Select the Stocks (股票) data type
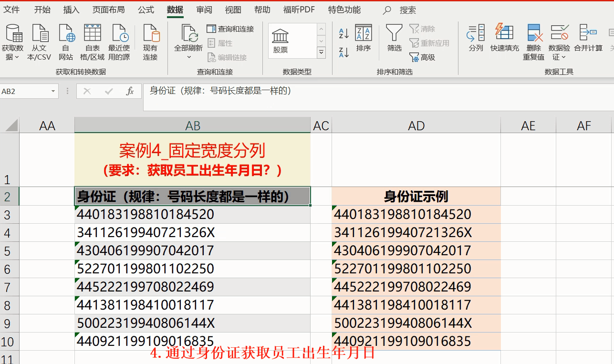 281,41
